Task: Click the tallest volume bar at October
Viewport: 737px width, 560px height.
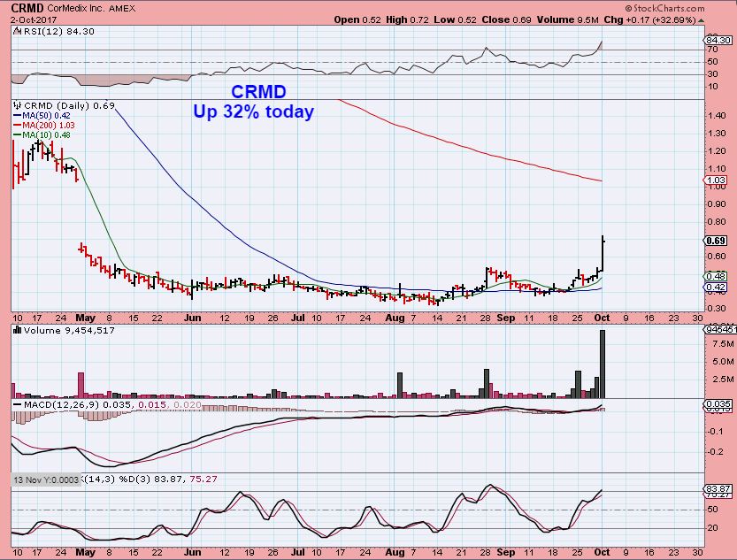Action: pyautogui.click(x=603, y=364)
